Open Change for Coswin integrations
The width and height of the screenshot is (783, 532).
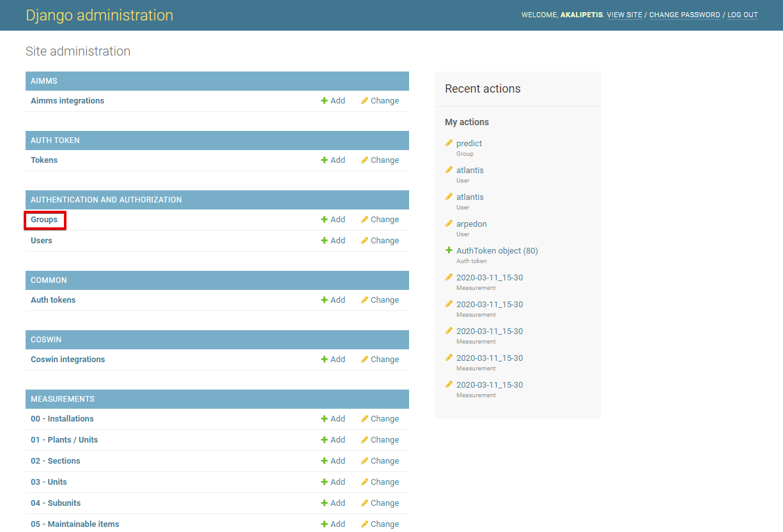pyautogui.click(x=380, y=360)
